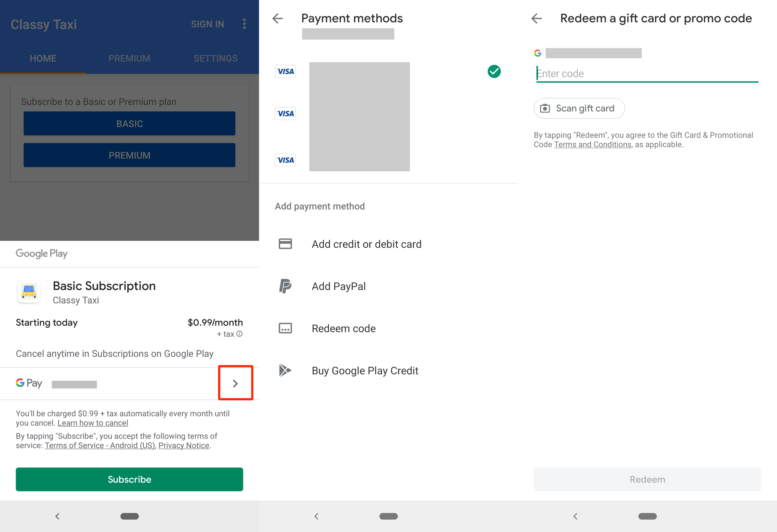Tap the Classy Taxi app icon
Screen dimensions: 777x532
coord(29,291)
